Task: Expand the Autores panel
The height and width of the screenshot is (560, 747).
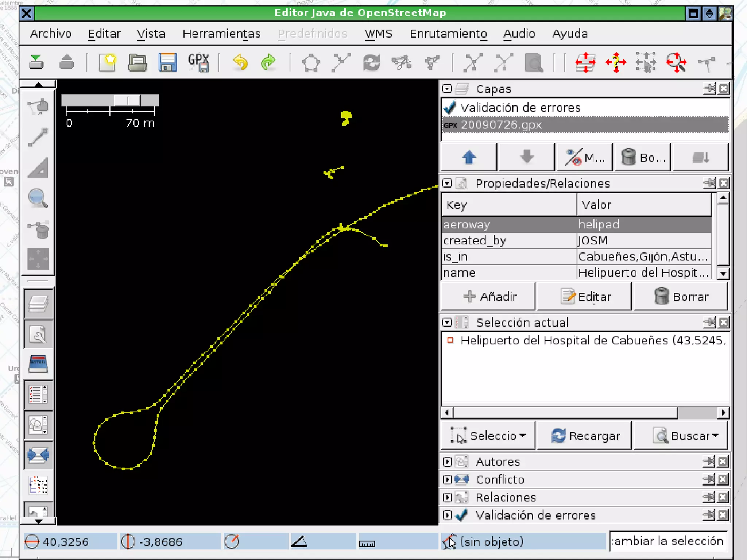Action: 447,461
